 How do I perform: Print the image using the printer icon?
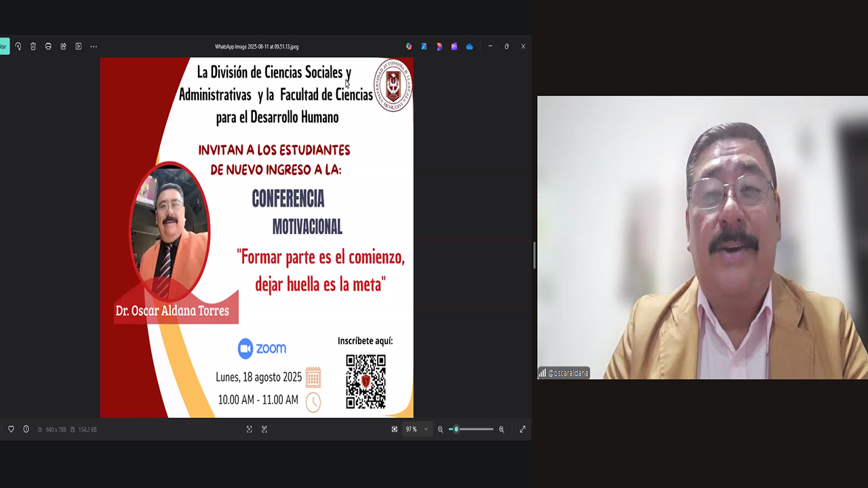48,46
